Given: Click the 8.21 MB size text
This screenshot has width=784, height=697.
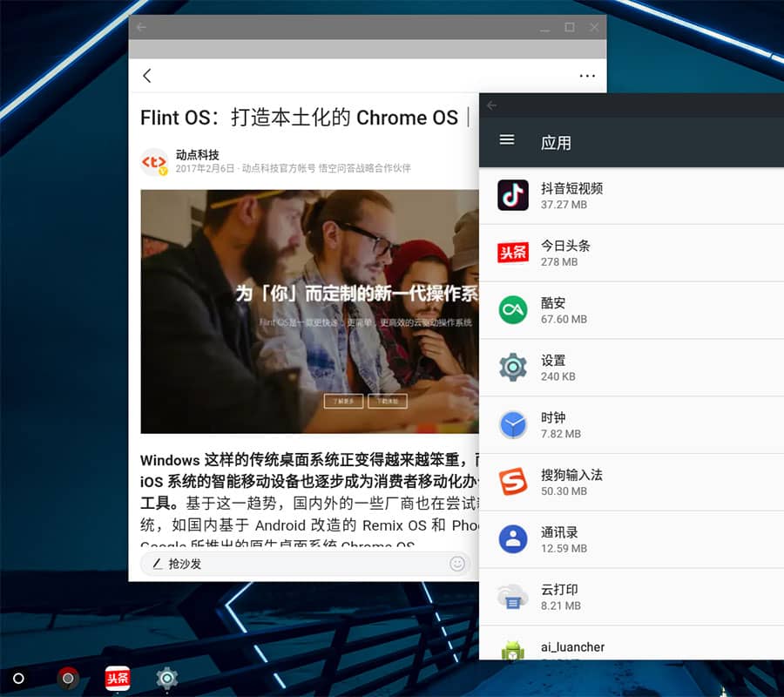Looking at the screenshot, I should (560, 606).
